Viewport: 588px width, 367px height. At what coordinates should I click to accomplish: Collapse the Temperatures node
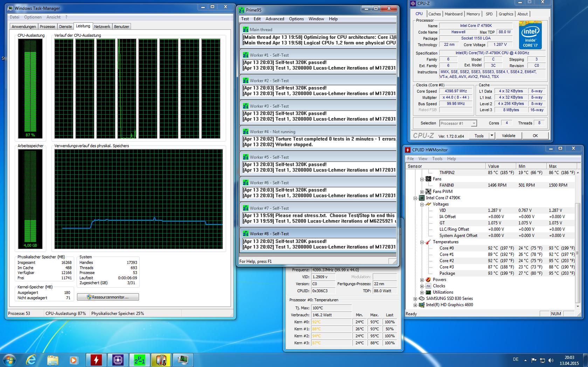point(422,242)
